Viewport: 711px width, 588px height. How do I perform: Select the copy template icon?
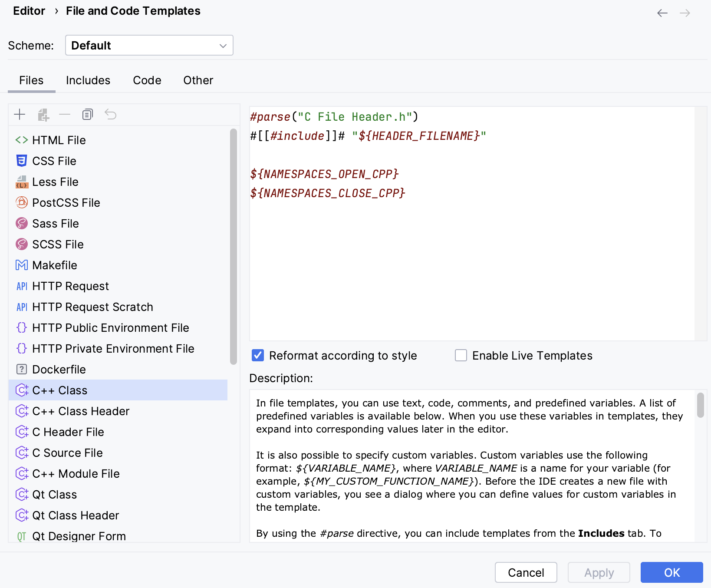tap(87, 114)
